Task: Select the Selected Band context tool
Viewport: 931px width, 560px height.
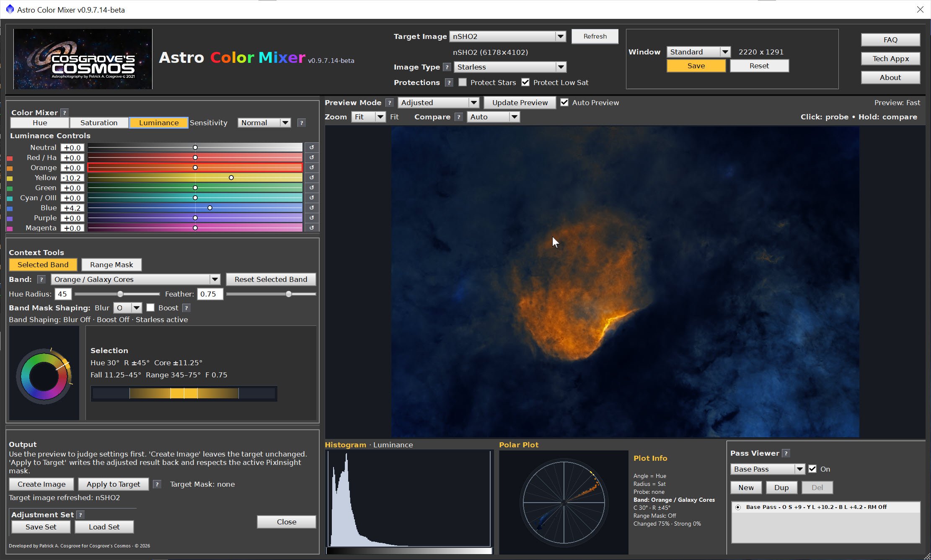Action: pos(43,265)
